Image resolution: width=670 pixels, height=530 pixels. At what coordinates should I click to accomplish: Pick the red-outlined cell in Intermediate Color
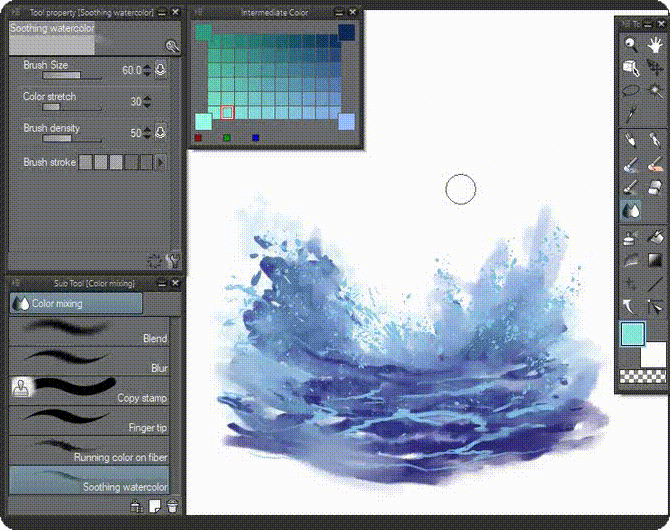point(227,112)
